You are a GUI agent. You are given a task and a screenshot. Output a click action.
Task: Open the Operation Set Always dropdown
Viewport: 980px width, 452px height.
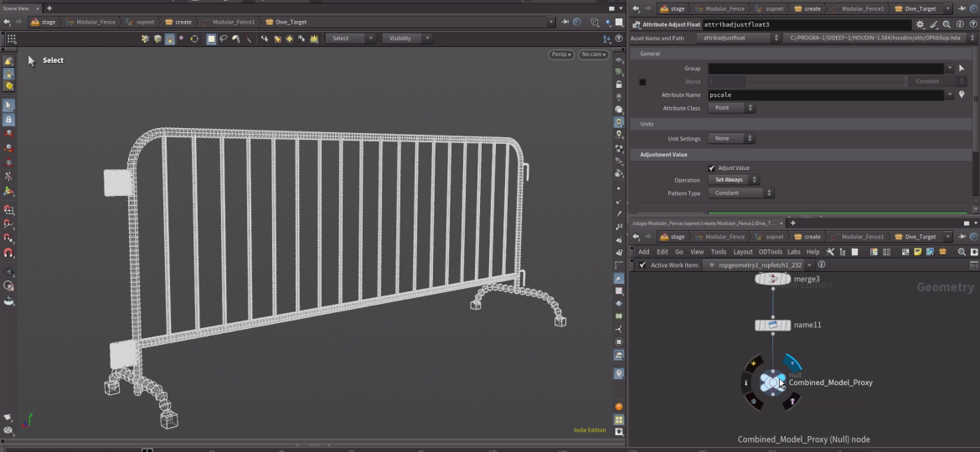(x=734, y=180)
